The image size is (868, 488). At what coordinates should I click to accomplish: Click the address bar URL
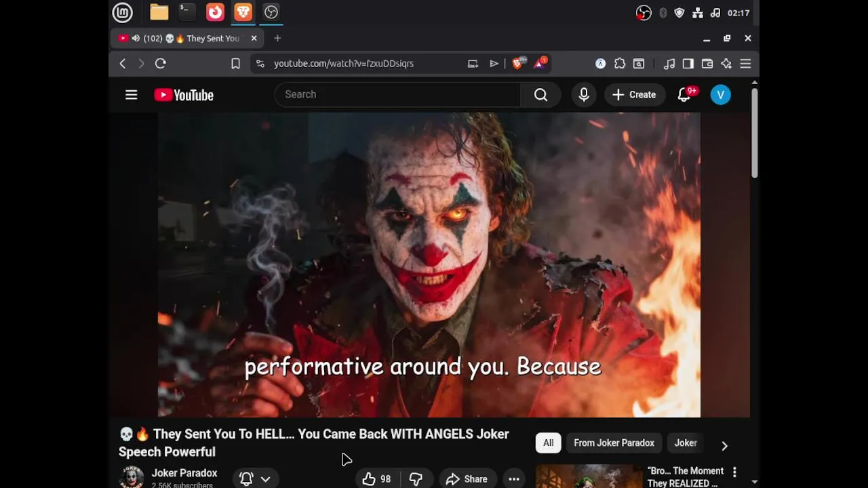tap(344, 63)
